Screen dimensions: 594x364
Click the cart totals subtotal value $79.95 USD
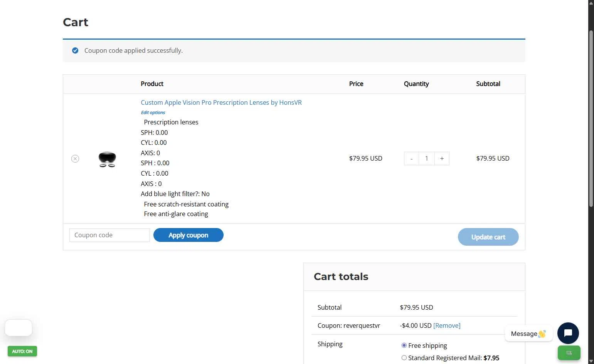(x=416, y=307)
